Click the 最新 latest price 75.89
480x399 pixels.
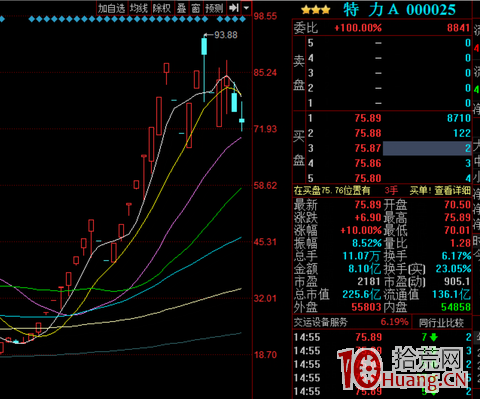coord(368,204)
